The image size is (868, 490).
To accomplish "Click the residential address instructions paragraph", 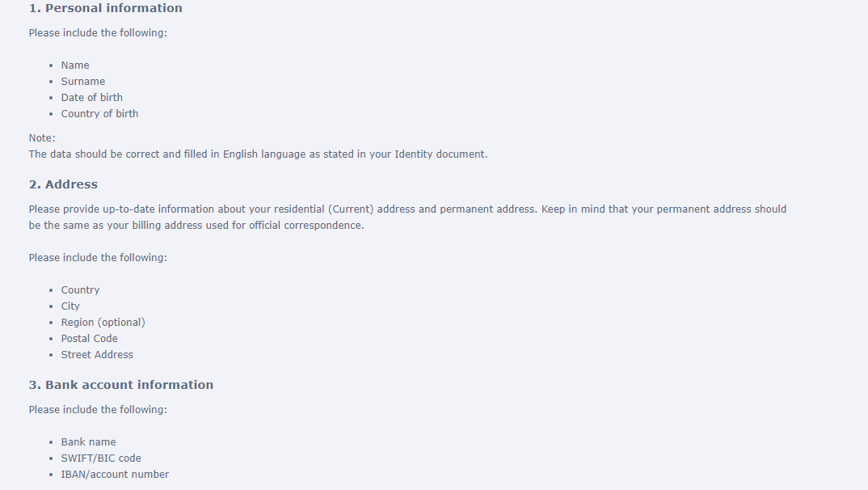I will (x=407, y=217).
